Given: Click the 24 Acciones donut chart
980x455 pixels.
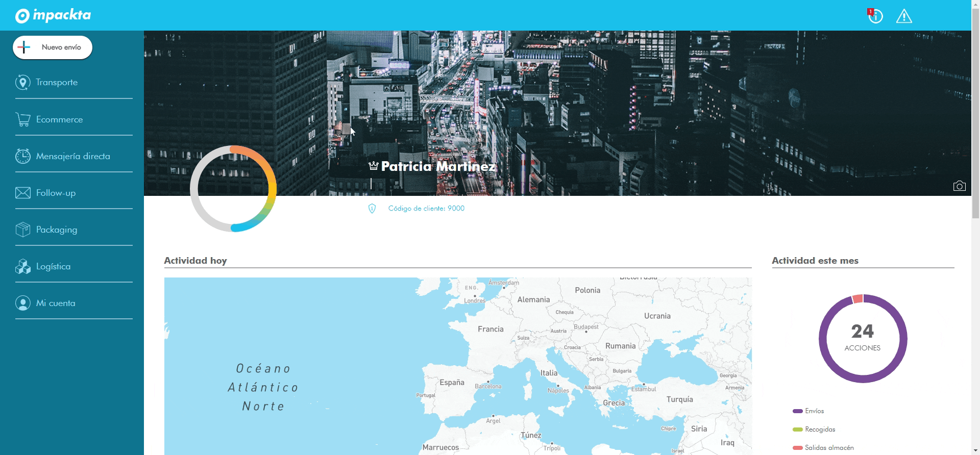Looking at the screenshot, I should (x=863, y=339).
